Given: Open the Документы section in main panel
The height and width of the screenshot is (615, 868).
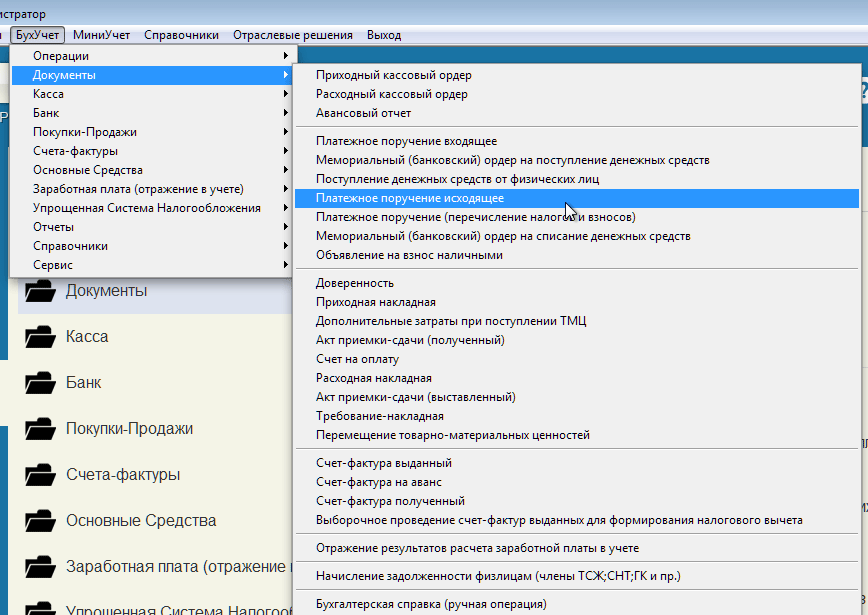Looking at the screenshot, I should pyautogui.click(x=106, y=291).
